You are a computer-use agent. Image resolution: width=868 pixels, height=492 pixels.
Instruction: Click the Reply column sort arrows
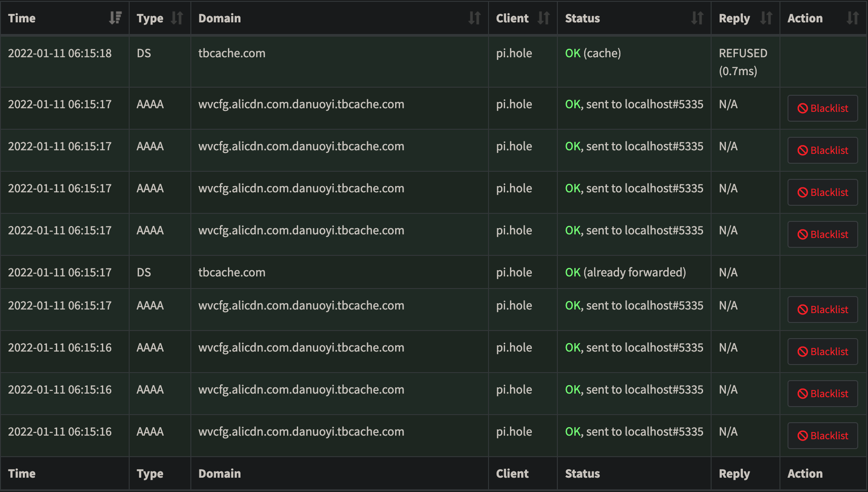pos(766,18)
